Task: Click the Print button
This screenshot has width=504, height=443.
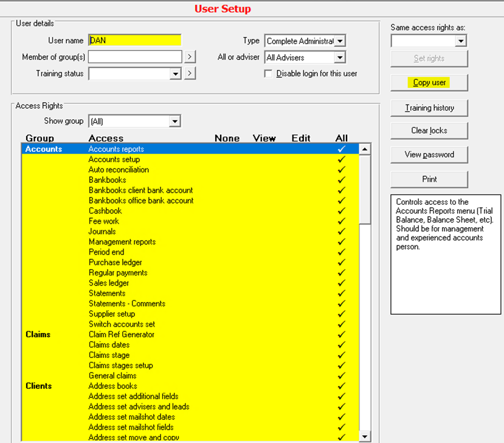Action: pyautogui.click(x=429, y=179)
